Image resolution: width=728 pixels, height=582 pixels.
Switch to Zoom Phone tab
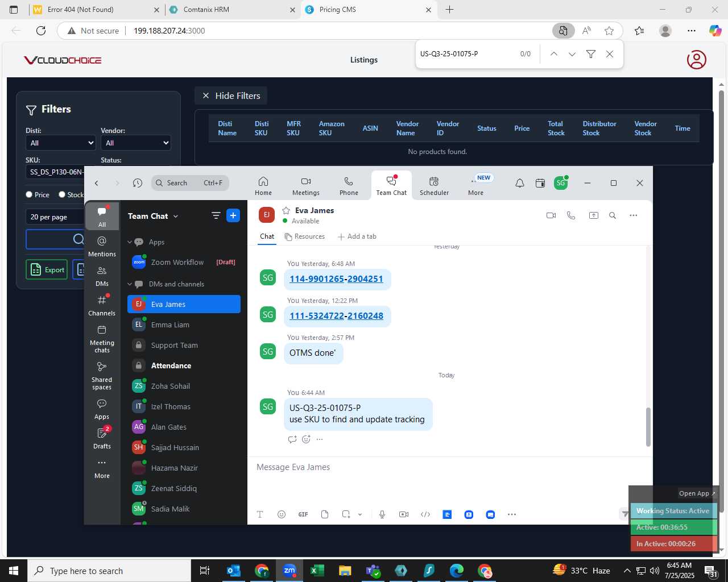click(349, 186)
